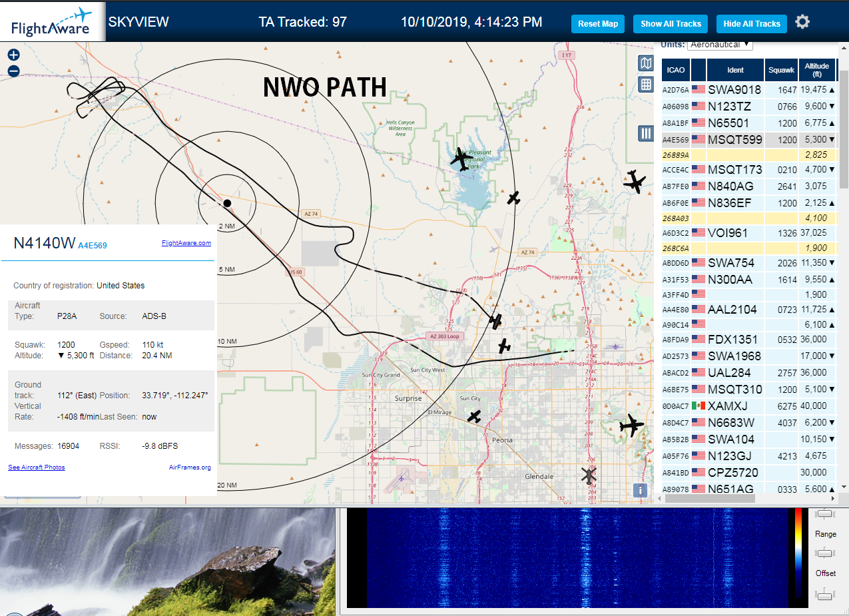
Task: Sort table by Ident column header
Action: pos(735,69)
